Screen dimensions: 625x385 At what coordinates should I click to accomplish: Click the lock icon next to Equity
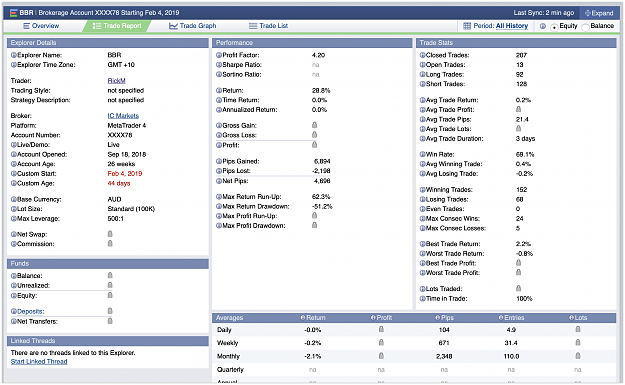[110, 295]
